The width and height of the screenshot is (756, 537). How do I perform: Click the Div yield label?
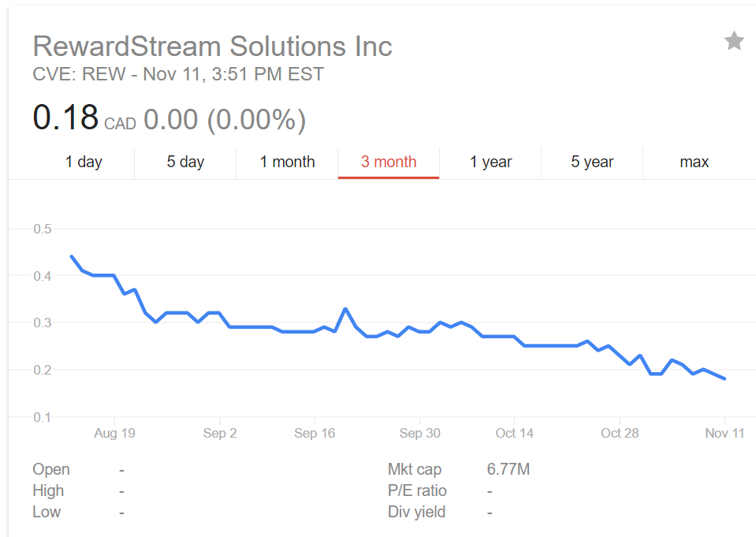pyautogui.click(x=416, y=512)
